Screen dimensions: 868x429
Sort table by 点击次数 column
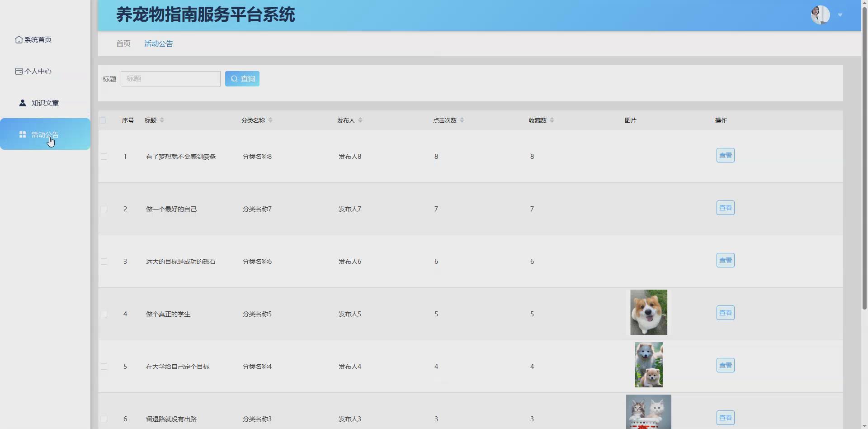click(462, 120)
